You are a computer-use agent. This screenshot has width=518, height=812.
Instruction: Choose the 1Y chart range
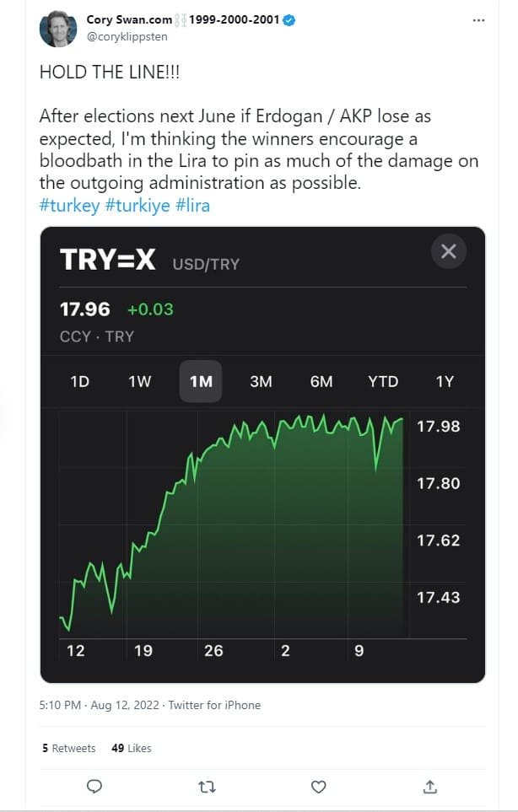445,381
